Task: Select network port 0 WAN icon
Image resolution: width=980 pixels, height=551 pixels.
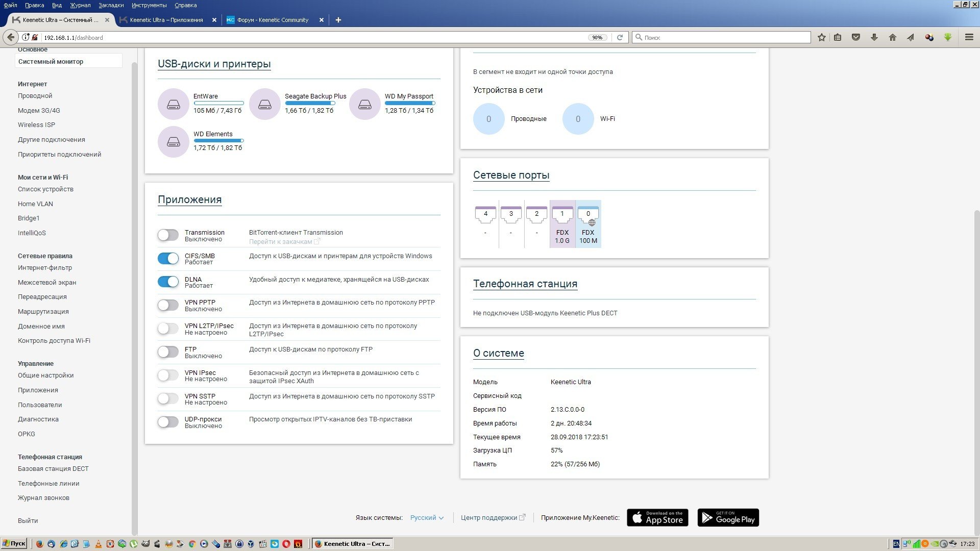Action: tap(588, 215)
